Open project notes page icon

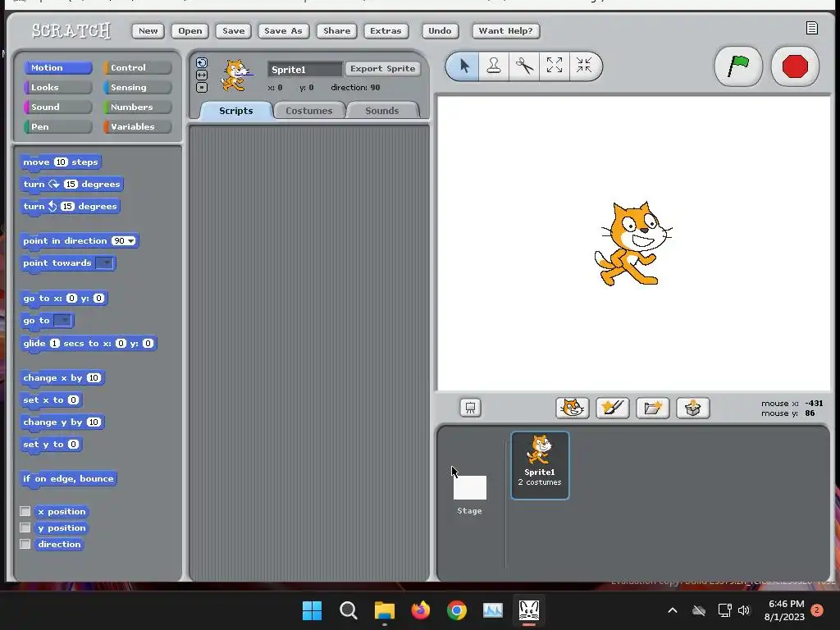(811, 29)
